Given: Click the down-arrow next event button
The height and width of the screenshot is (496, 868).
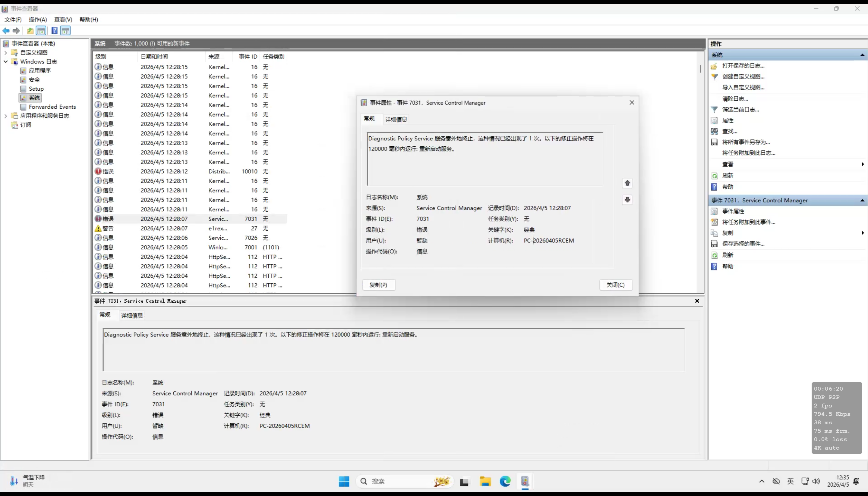Looking at the screenshot, I should pos(627,200).
